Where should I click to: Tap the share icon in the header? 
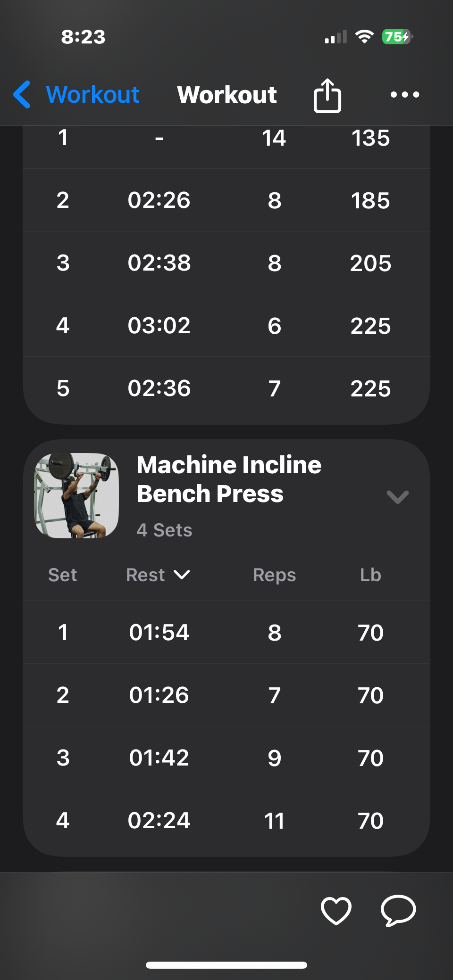(x=327, y=95)
